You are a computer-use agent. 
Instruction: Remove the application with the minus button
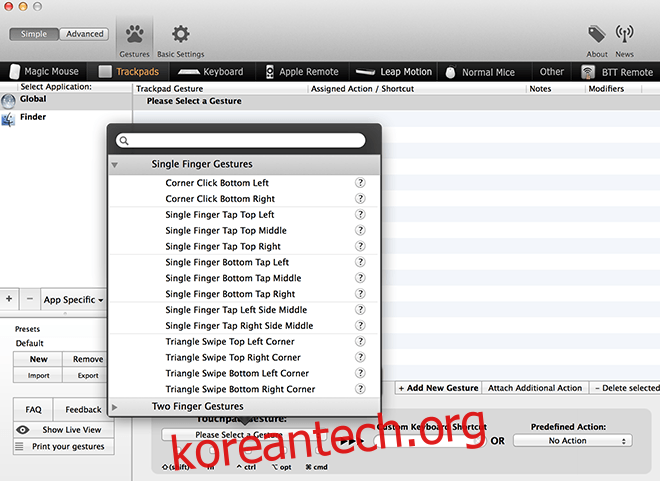pos(29,299)
